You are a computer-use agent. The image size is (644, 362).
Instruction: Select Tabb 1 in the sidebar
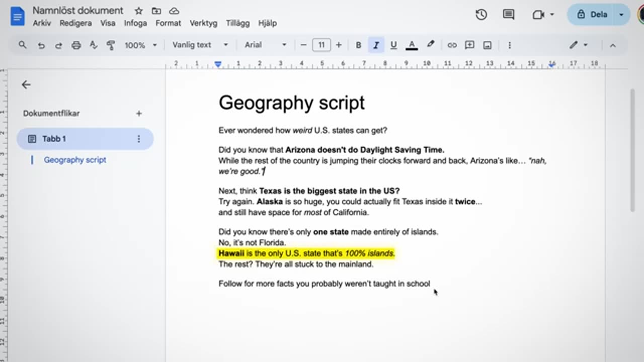click(85, 139)
